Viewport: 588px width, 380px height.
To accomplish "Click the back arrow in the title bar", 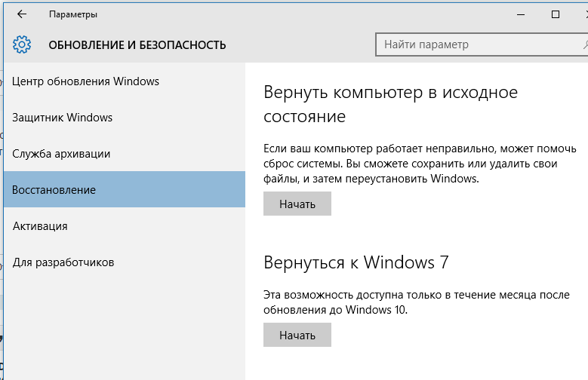I will [x=22, y=14].
